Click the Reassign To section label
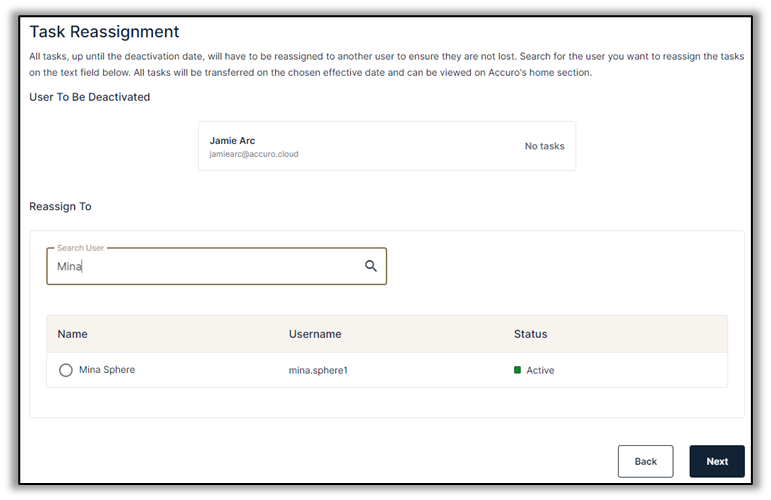 pos(60,207)
